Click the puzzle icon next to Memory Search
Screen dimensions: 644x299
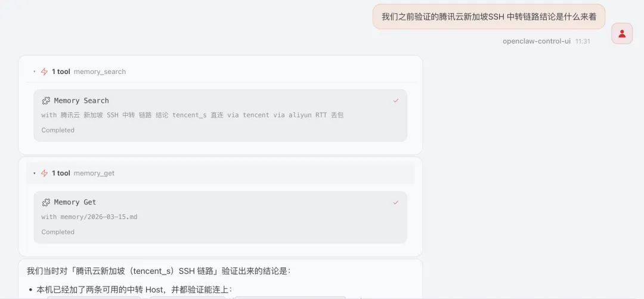click(46, 101)
